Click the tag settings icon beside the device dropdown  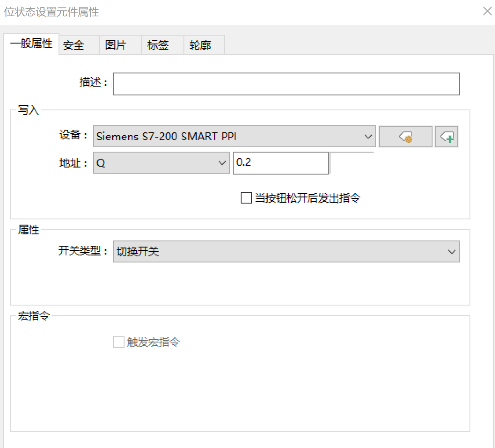coord(405,137)
